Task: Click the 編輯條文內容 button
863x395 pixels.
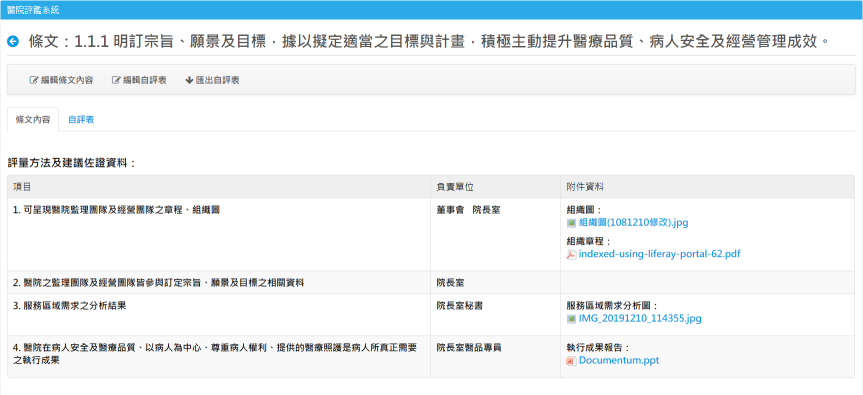Action: 61,80
